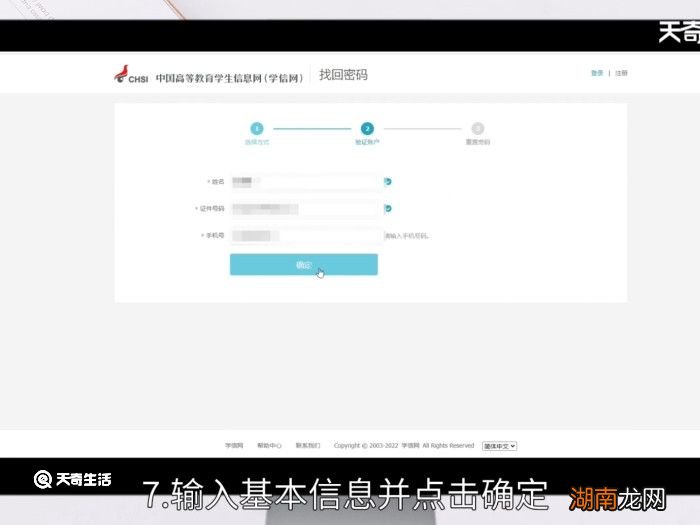Focus the phone number (手机号) input field
700x525 pixels.
(306, 235)
